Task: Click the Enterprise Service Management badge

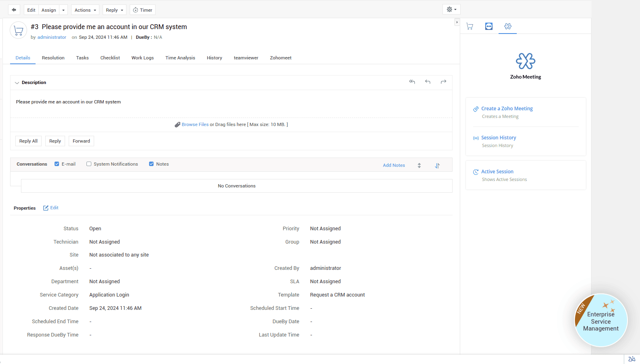Action: tap(601, 320)
